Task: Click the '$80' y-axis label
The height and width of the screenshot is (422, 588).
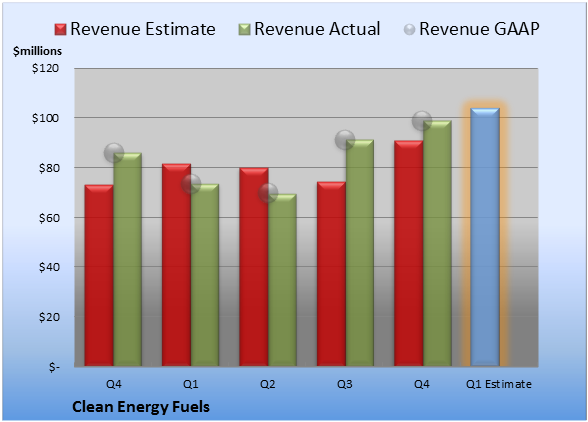Action: point(49,168)
